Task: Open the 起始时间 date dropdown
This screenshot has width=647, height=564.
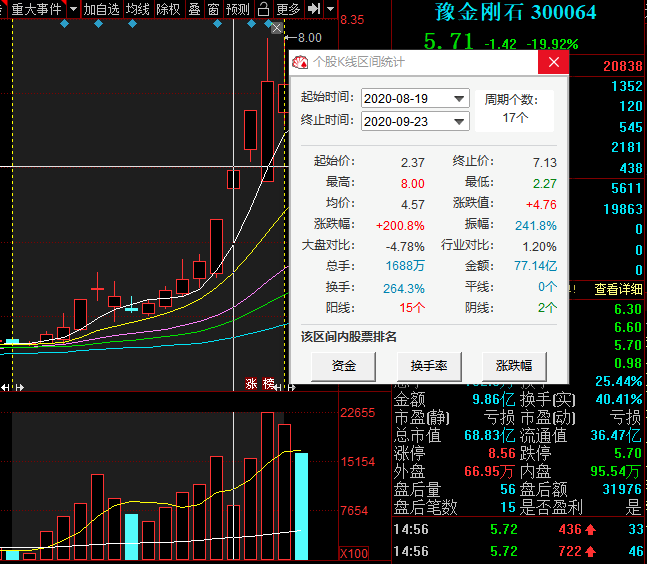Action: pos(459,99)
